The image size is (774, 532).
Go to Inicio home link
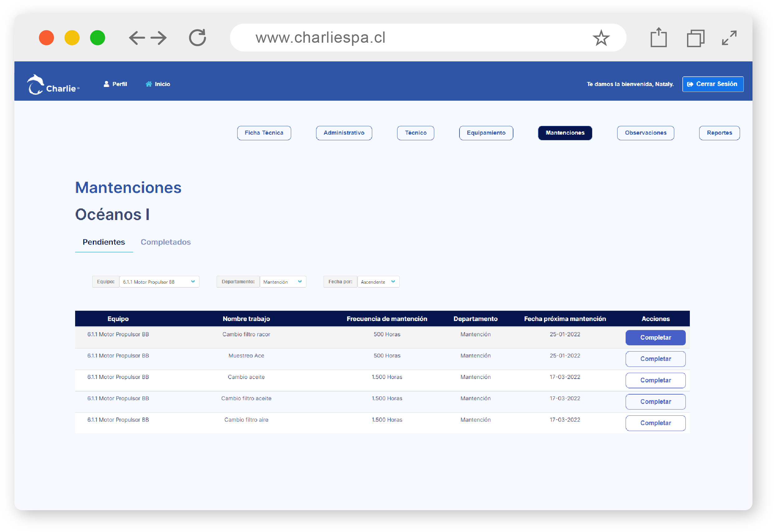coord(158,84)
